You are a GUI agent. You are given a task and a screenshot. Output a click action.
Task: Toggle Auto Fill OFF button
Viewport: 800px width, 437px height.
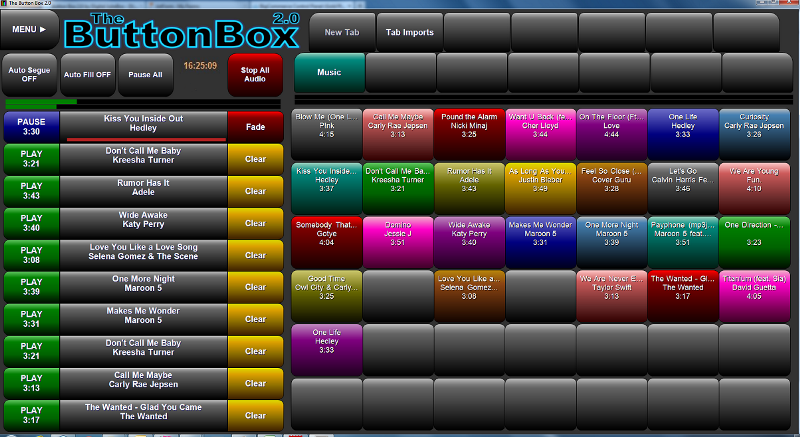pyautogui.click(x=87, y=74)
